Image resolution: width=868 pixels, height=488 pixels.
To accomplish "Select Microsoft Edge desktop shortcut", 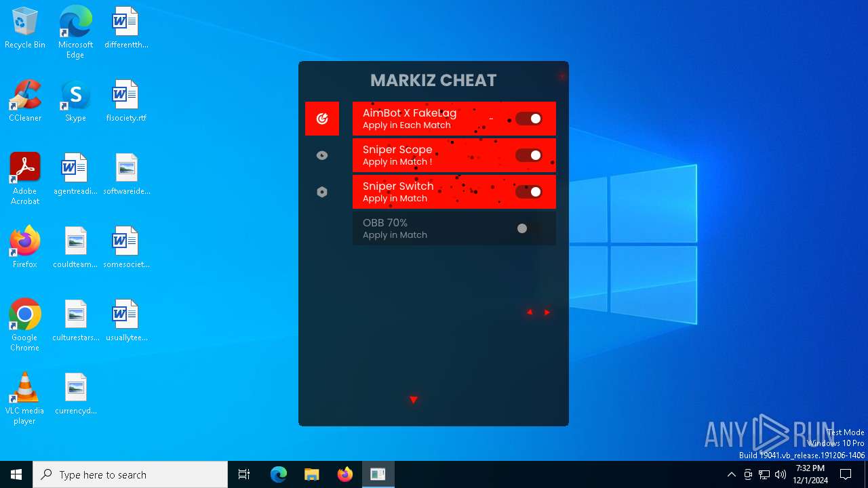I will point(75,33).
